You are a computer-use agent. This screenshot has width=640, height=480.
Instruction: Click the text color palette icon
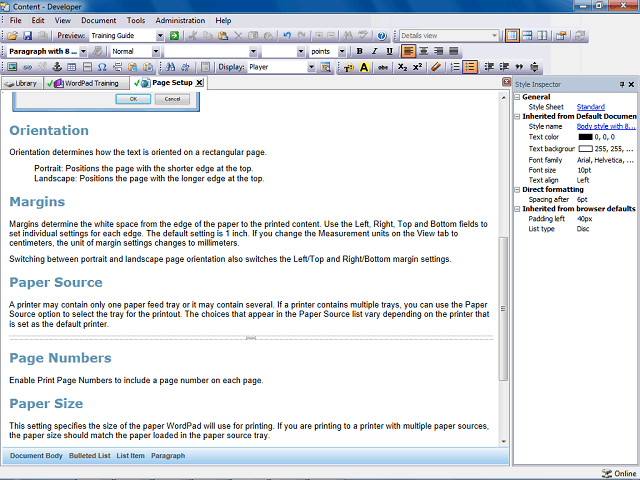(349, 67)
